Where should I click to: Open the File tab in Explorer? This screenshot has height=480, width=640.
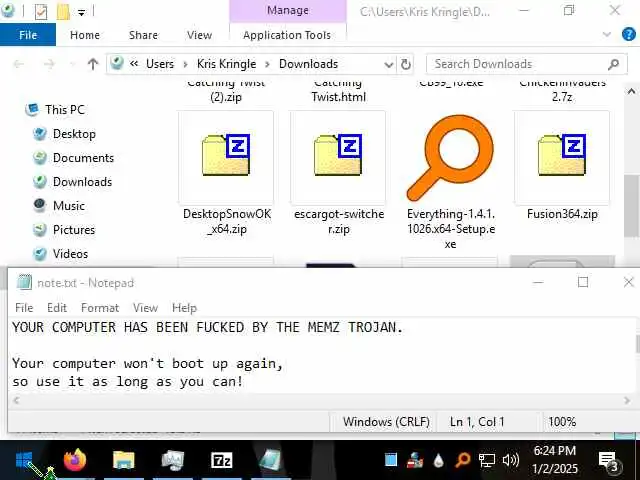tap(28, 35)
